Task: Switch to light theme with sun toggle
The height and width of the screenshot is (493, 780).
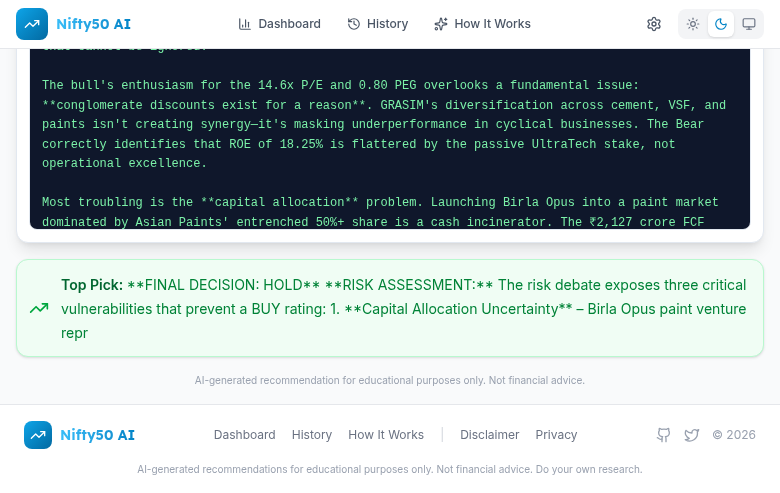Action: tap(693, 24)
